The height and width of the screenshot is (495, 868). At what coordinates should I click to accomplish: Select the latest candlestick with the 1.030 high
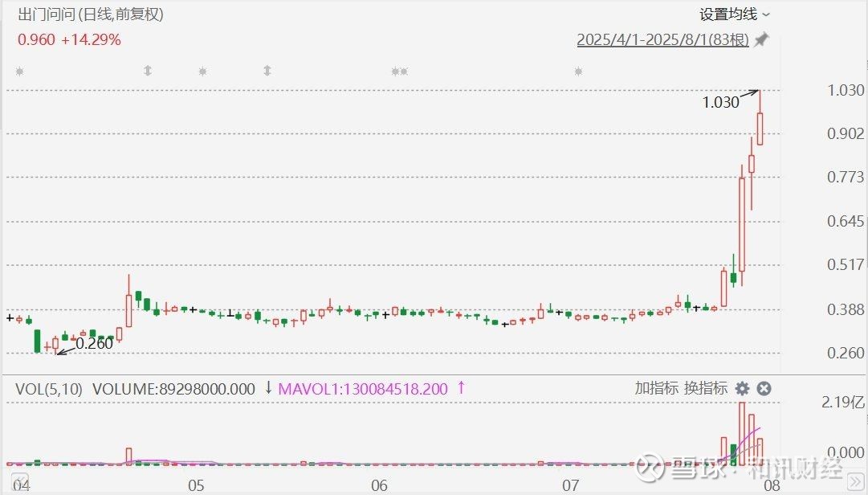tap(760, 128)
